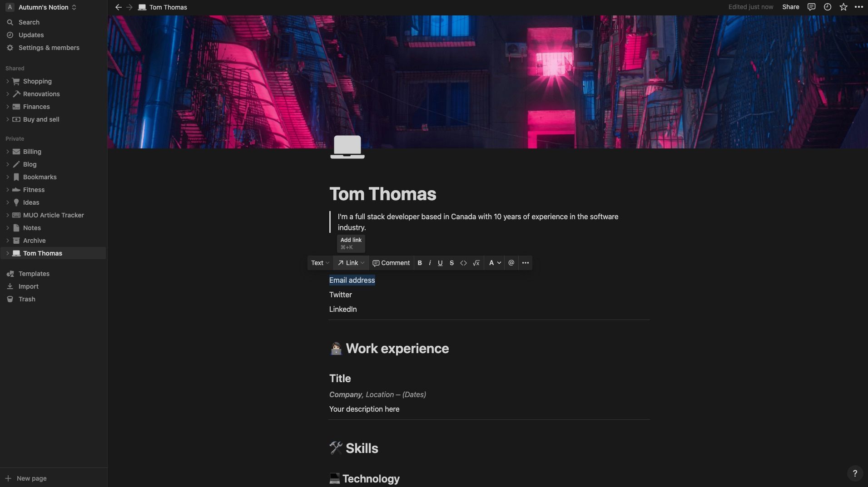
Task: Open the help question mark button
Action: click(x=855, y=473)
